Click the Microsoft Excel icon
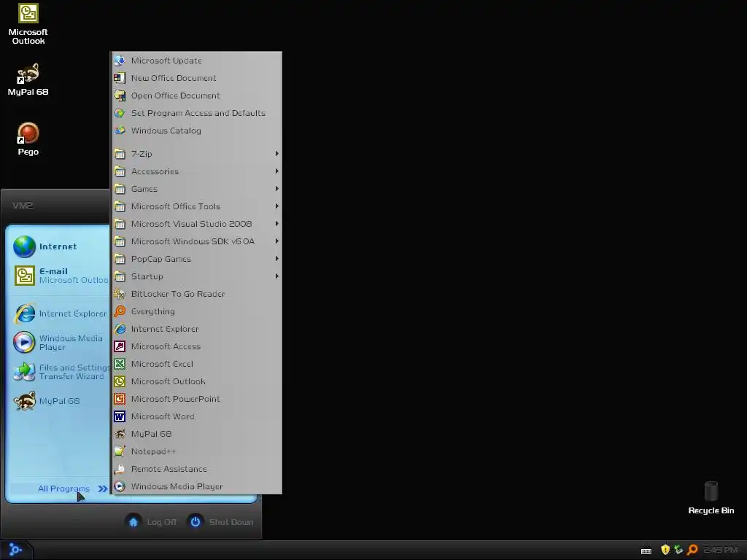 (x=120, y=364)
